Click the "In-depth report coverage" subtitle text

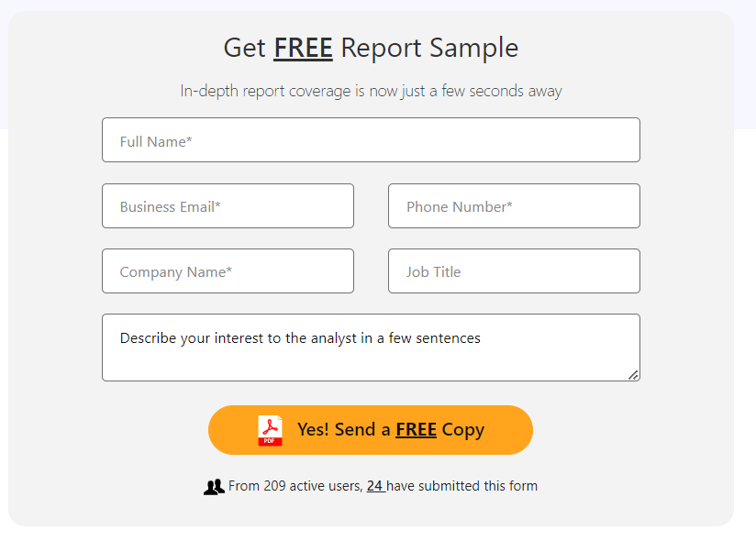371,92
